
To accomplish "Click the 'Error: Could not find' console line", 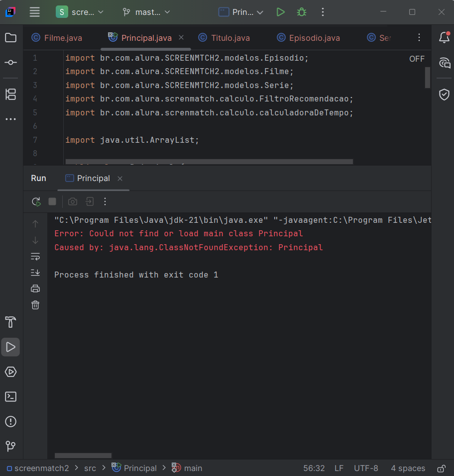I will 179,233.
